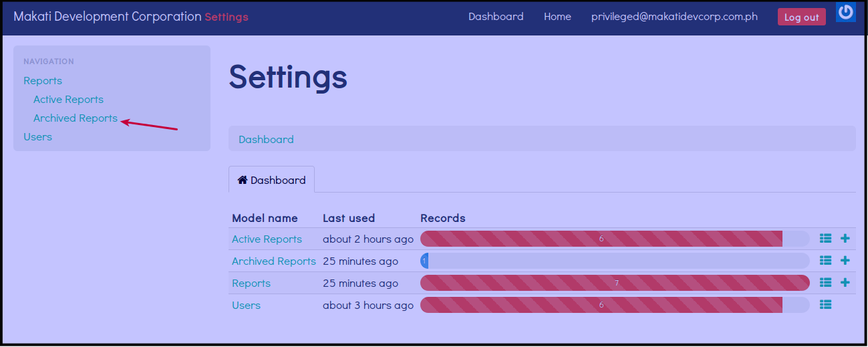Click 'about 2 hours ago' in Active Reports row
Image resolution: width=868 pixels, height=347 pixels.
pos(368,239)
